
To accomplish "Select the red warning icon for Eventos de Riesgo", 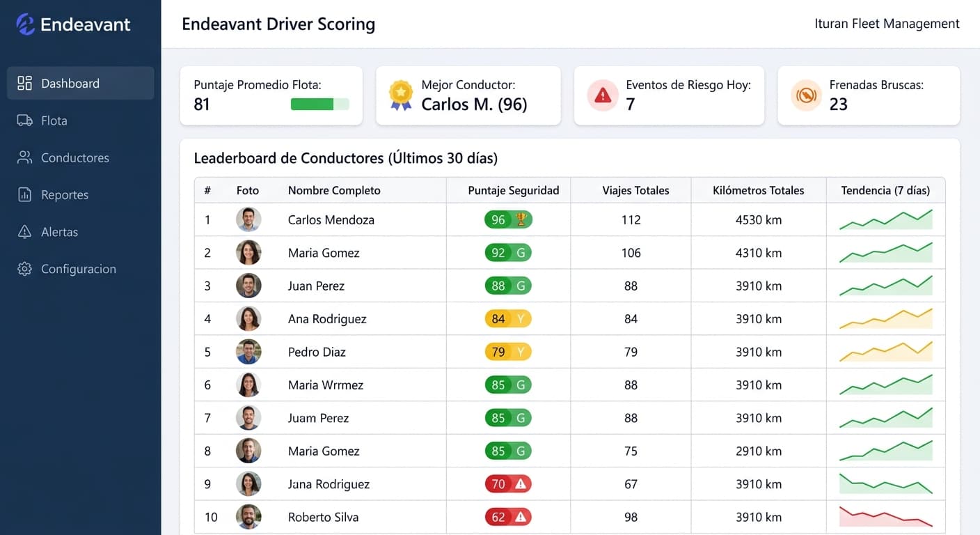I will click(x=602, y=95).
